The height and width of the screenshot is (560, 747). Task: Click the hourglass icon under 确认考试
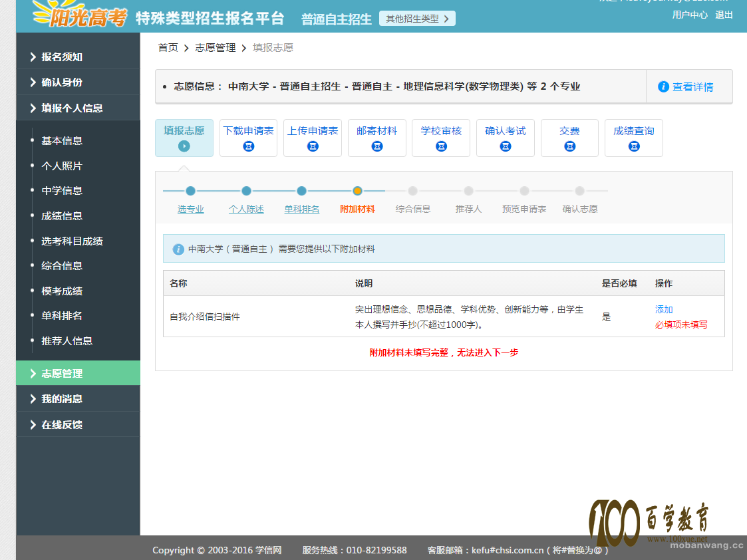coord(506,146)
